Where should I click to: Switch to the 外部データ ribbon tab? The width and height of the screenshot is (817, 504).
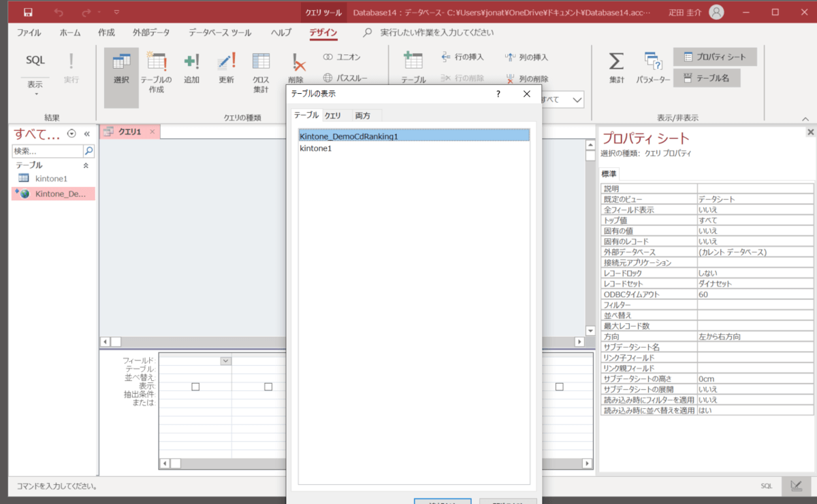151,33
